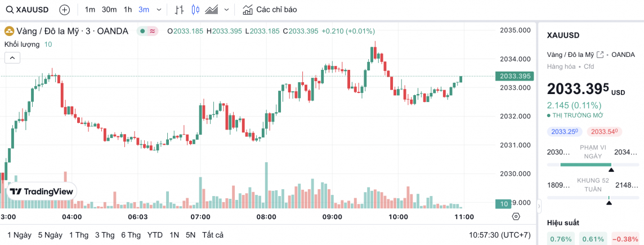Viewport: 644px width, 245px height.
Task: Toggle the green market status dot
Action: [143, 31]
